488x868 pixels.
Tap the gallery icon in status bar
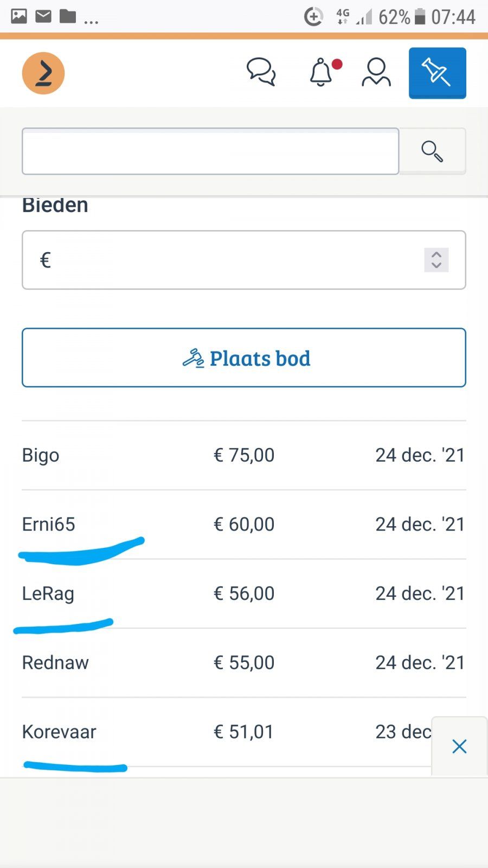19,16
